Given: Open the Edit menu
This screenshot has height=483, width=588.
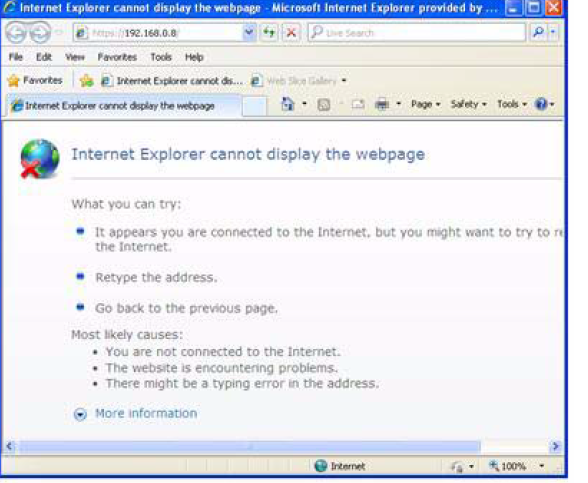Looking at the screenshot, I should (44, 57).
